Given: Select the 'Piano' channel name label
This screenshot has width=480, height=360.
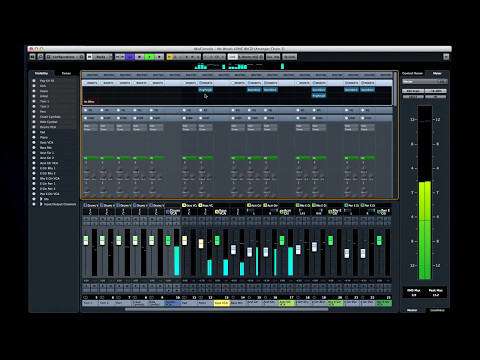Looking at the screenshot, I should (205, 303).
